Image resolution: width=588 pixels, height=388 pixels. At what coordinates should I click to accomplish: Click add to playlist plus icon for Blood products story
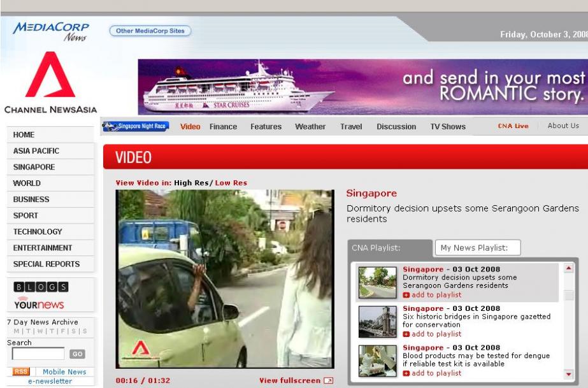(406, 373)
